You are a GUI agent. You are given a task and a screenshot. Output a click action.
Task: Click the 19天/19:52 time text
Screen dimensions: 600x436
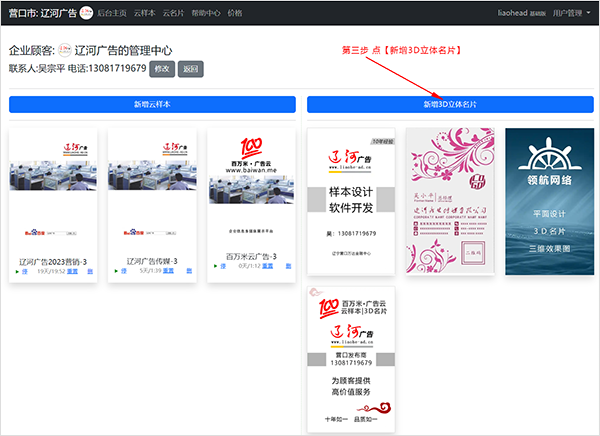[51, 271]
